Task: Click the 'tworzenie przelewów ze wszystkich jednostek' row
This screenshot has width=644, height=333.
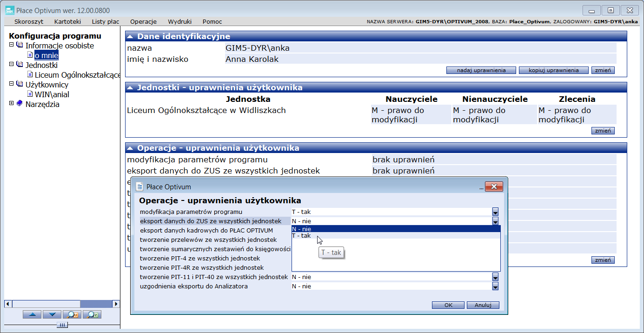Action: pos(215,240)
